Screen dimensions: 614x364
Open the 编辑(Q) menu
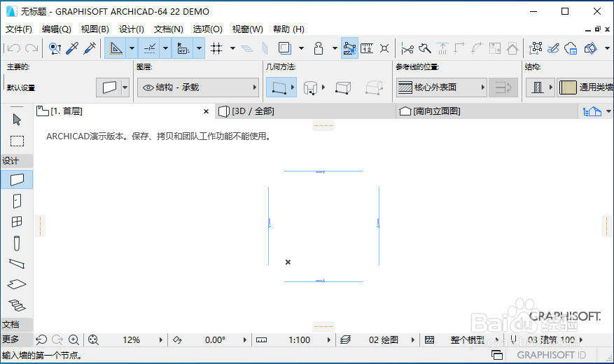pos(57,29)
